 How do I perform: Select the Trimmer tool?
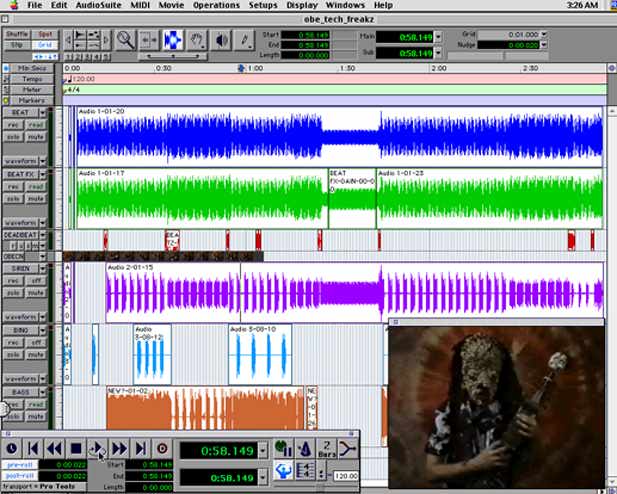click(149, 40)
